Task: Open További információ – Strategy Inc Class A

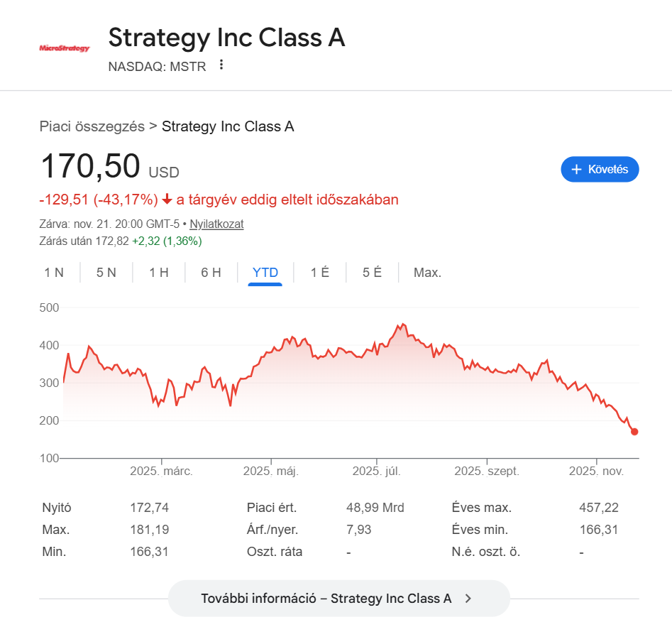Action: click(x=326, y=599)
